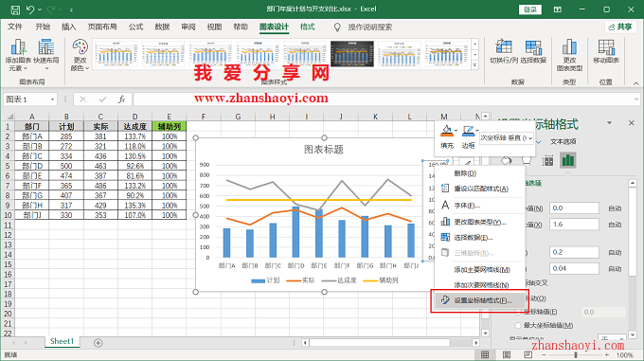Open the 格式 ribbon tab
This screenshot has height=361, width=644.
307,27
